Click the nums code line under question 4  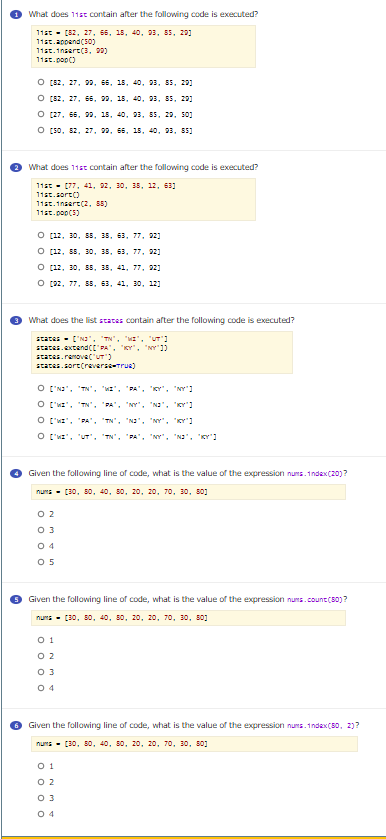(188, 492)
